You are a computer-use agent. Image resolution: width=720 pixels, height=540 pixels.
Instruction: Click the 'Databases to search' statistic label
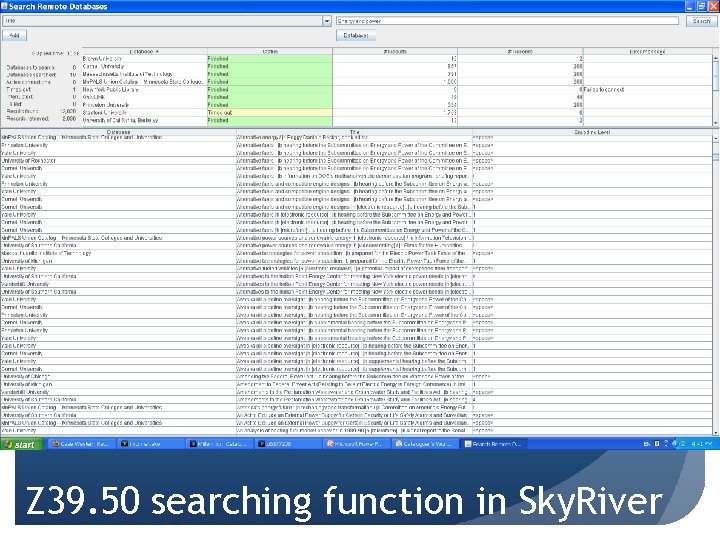click(30, 67)
